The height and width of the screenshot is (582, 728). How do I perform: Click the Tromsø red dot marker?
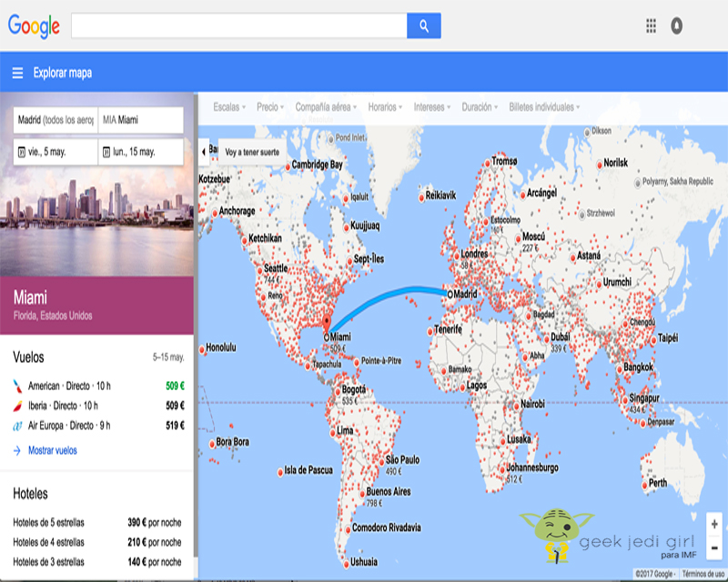(488, 163)
